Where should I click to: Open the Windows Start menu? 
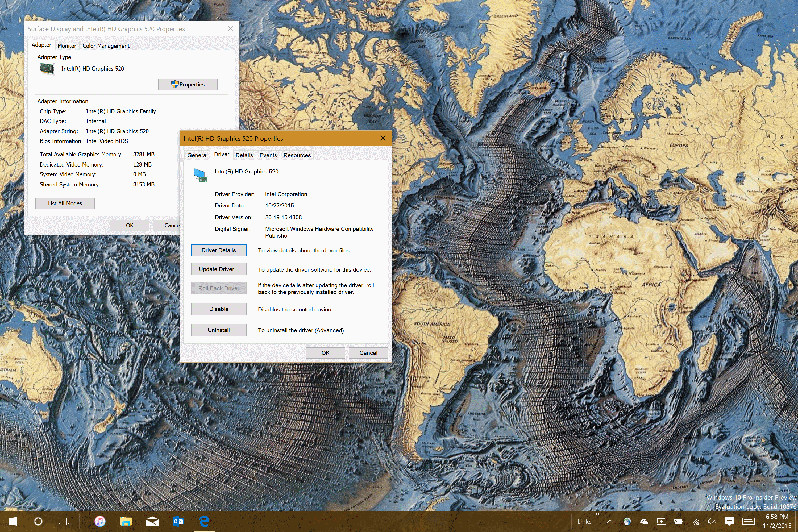[13, 521]
